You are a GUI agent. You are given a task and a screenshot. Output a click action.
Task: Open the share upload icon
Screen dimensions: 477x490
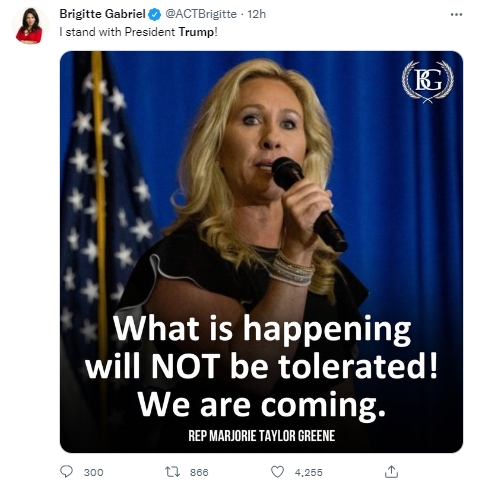point(391,471)
